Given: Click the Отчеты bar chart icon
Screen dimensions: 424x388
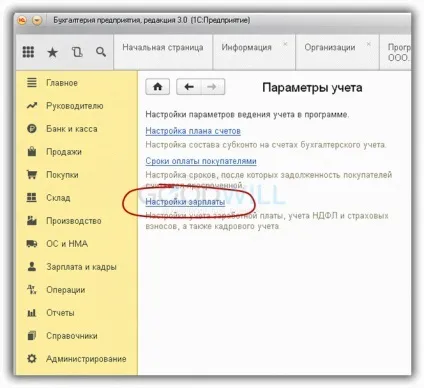Looking at the screenshot, I should [x=32, y=313].
